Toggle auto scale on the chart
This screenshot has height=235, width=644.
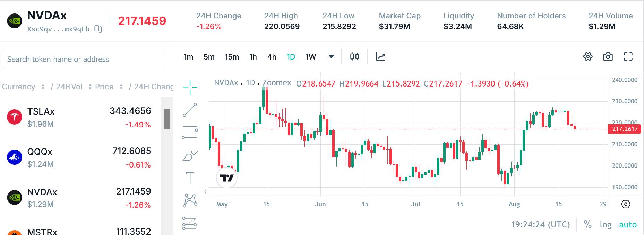[628, 225]
